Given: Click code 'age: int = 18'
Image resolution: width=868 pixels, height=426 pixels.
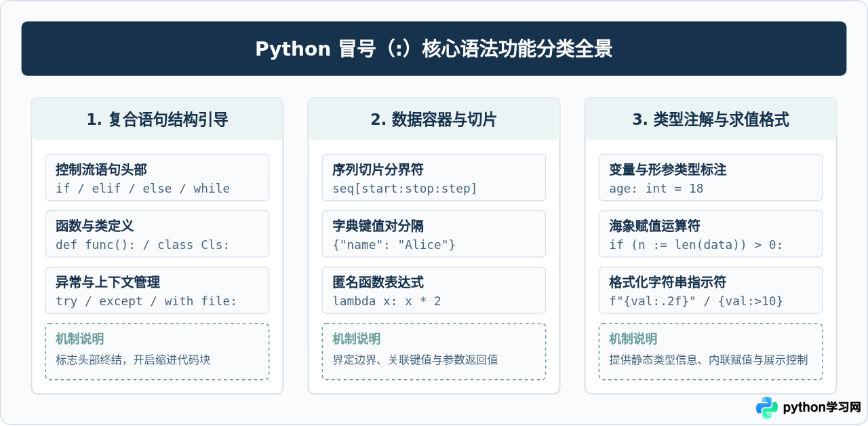Looking at the screenshot, I should click(x=656, y=189).
